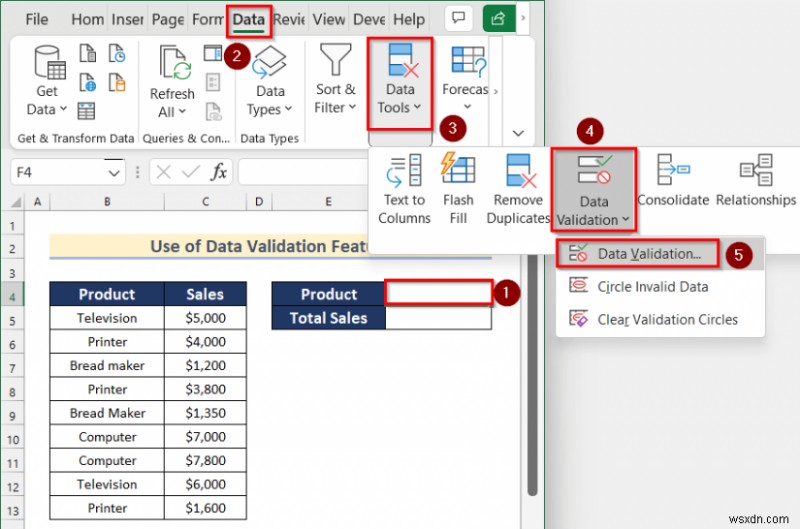Click the Enter checkmark icon
Viewport: 800px width, 529px height.
click(x=190, y=172)
